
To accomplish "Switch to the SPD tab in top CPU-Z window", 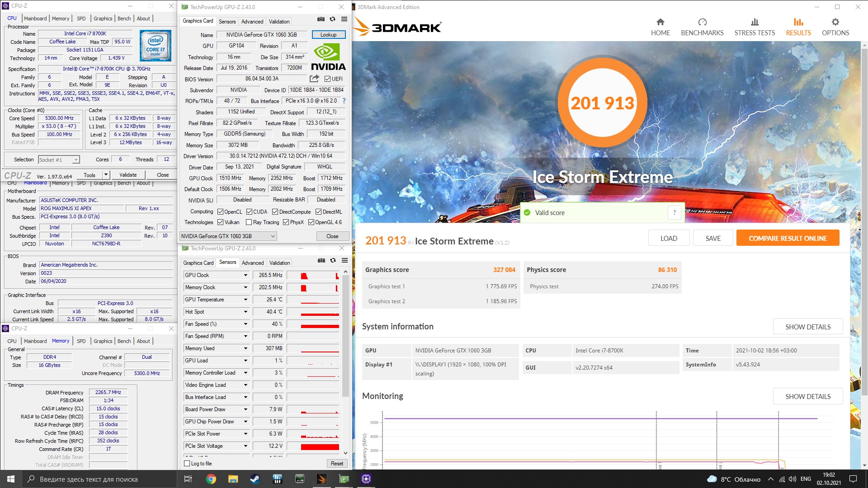I will [x=81, y=19].
